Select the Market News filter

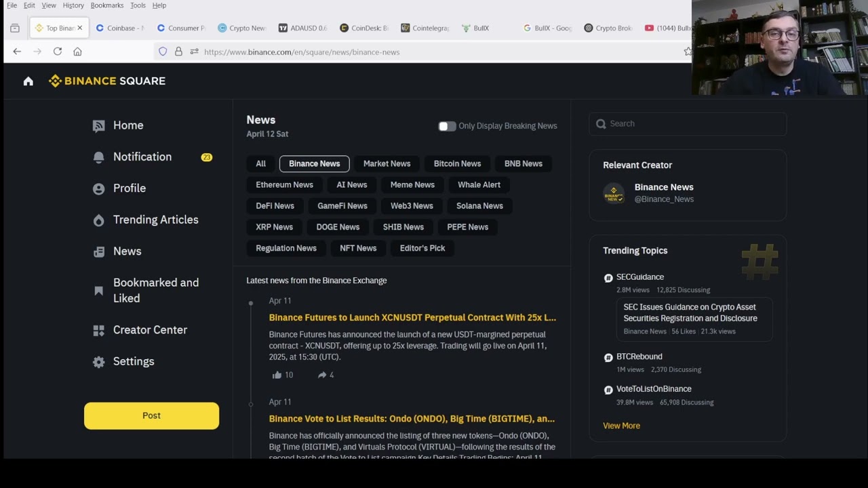point(387,164)
